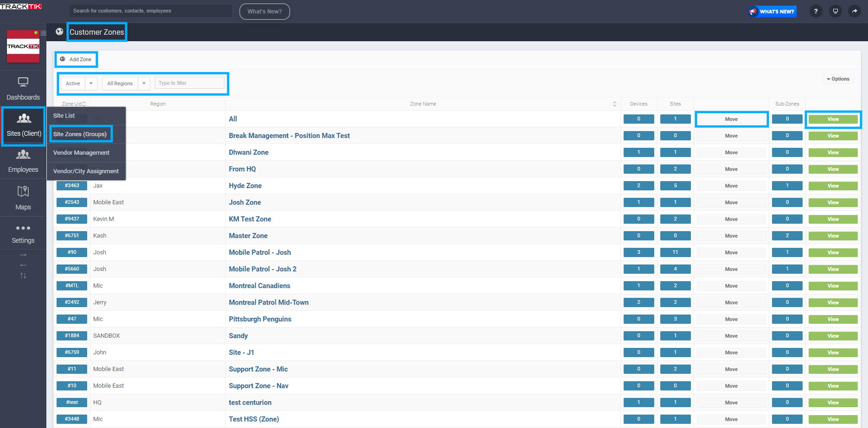Sort by Zone UId column arrows
Viewport: 868px width, 428px height.
84,104
